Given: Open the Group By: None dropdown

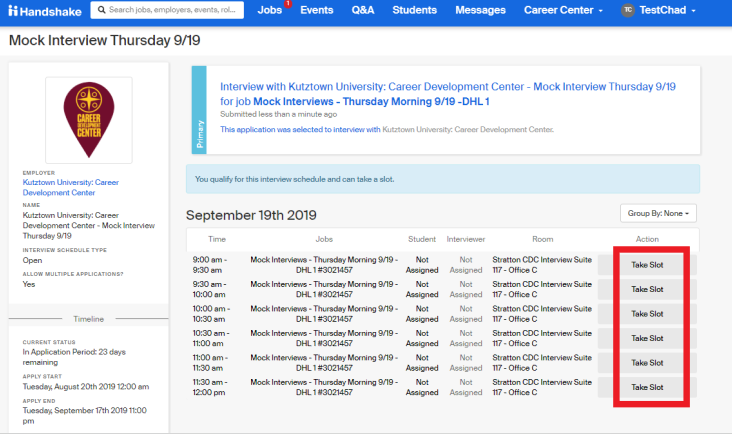Looking at the screenshot, I should pyautogui.click(x=659, y=213).
